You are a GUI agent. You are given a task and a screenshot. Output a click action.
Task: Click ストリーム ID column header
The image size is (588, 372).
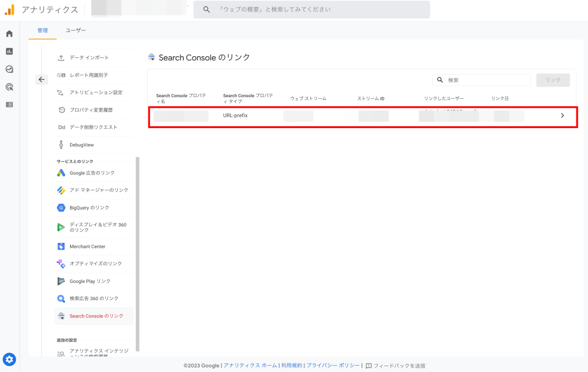370,99
